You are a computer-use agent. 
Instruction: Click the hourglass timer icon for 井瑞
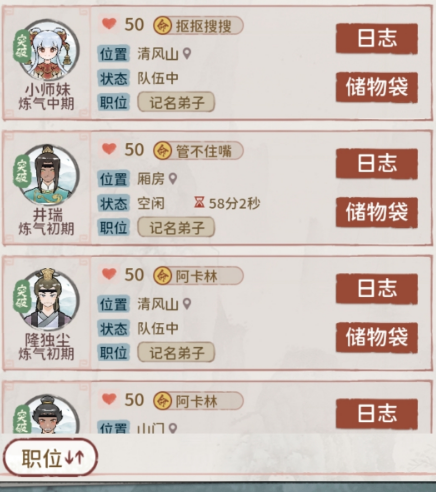(x=199, y=202)
